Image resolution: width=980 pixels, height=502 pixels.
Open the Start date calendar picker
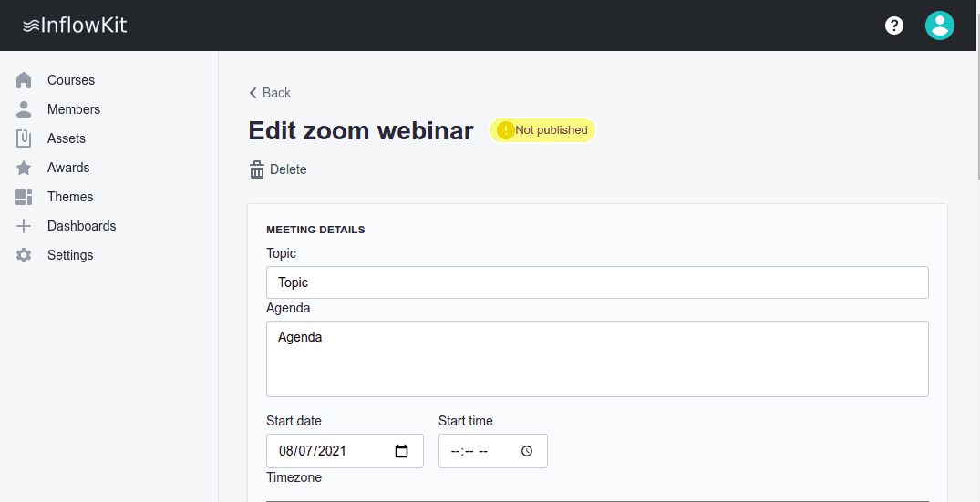tap(401, 451)
